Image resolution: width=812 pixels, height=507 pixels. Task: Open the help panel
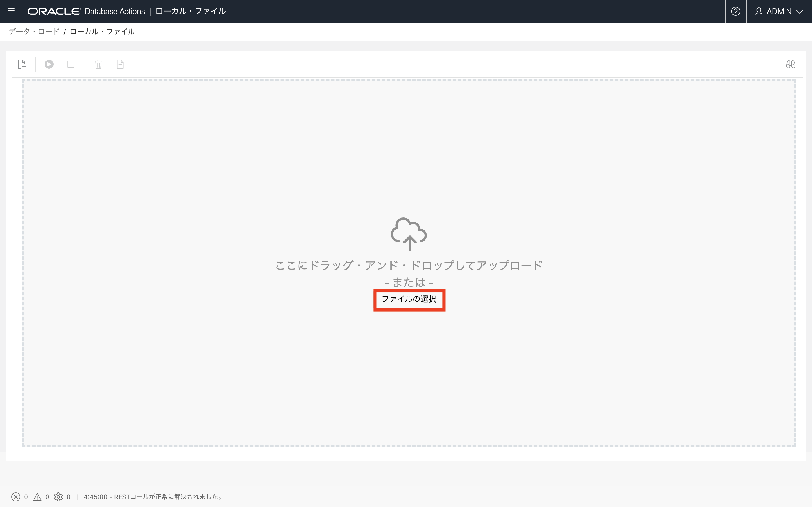pos(736,11)
